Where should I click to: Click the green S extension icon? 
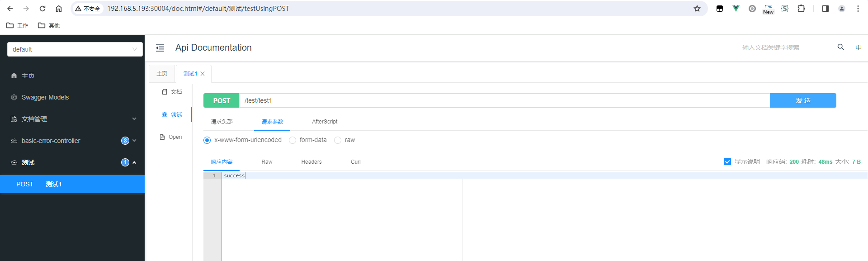click(x=785, y=9)
